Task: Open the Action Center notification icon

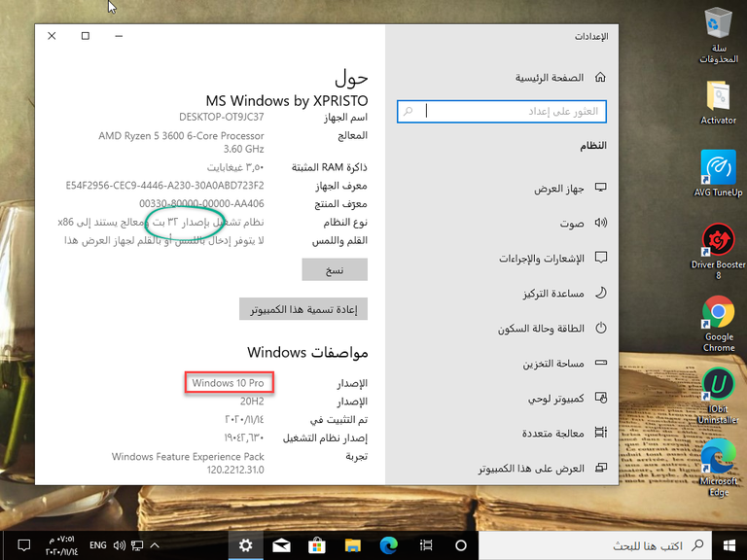Action: (x=23, y=545)
